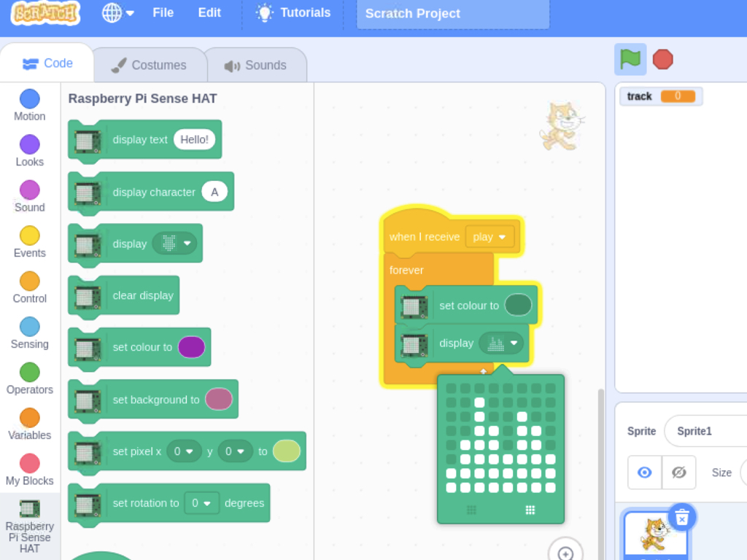Toggle the bottom-right LED in the matrix editor

(551, 488)
